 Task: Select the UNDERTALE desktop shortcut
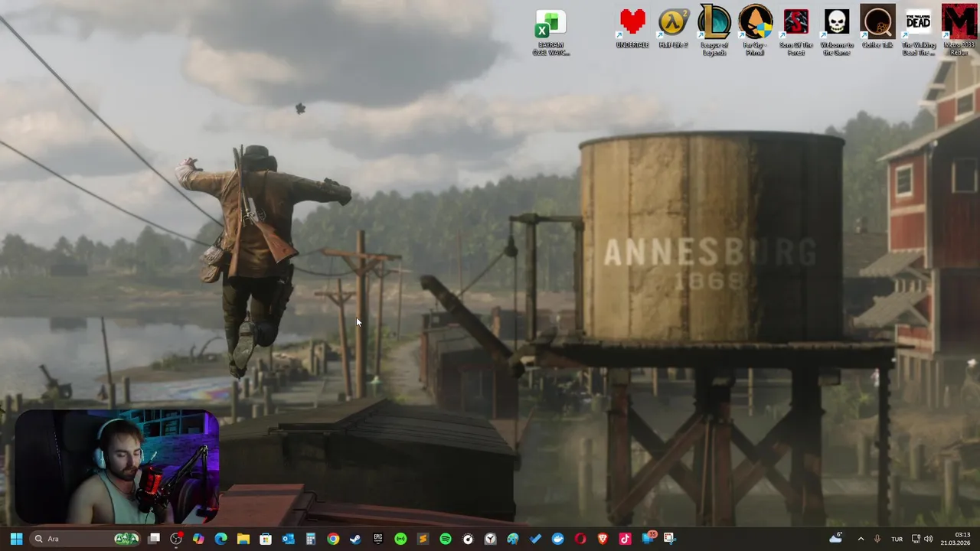(x=632, y=29)
